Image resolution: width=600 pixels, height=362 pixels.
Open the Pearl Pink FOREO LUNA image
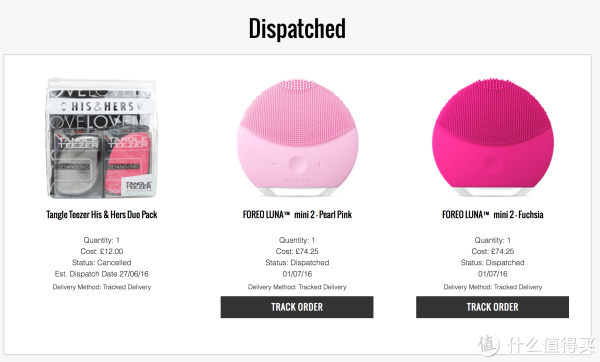click(x=297, y=138)
